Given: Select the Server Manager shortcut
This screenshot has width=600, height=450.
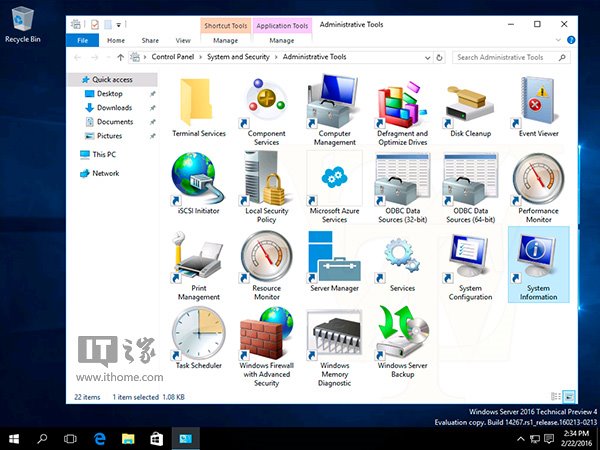Looking at the screenshot, I should point(334,262).
